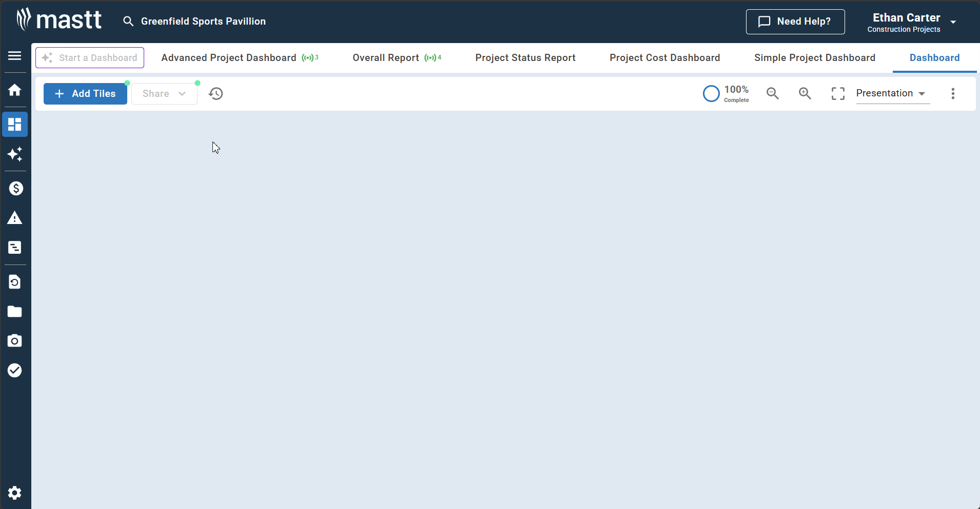Zoom in the dashboard view

(805, 93)
